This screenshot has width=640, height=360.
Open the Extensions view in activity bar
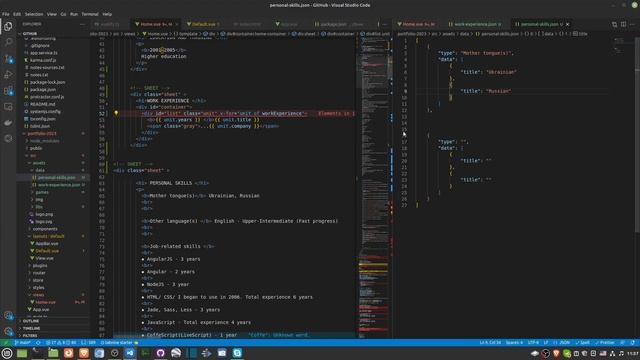coord(8,91)
